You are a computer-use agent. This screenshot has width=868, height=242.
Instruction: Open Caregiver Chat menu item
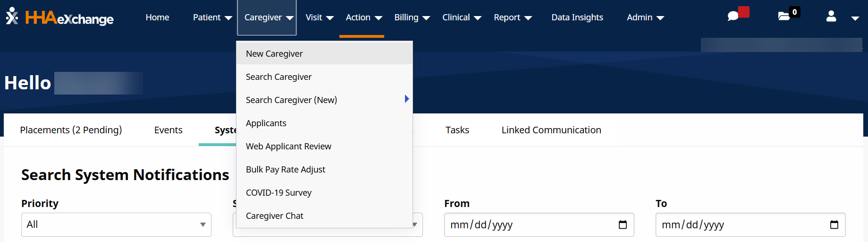(x=274, y=216)
